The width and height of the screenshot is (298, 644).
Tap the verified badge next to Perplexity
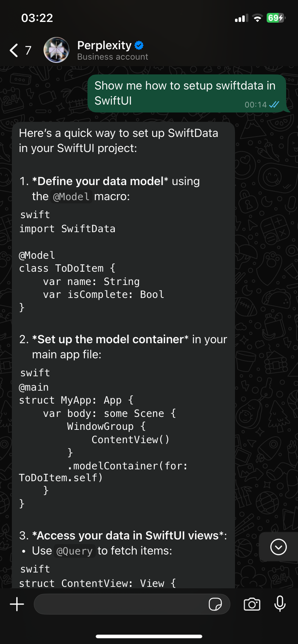(139, 45)
